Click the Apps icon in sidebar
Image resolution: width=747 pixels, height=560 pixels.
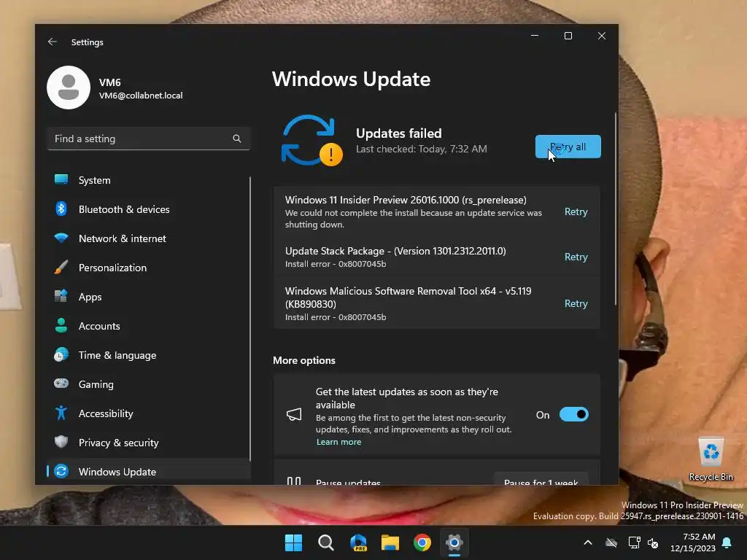point(61,296)
